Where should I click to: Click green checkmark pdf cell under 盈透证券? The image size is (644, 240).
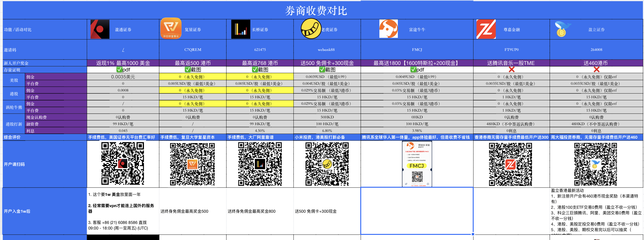pos(123,70)
